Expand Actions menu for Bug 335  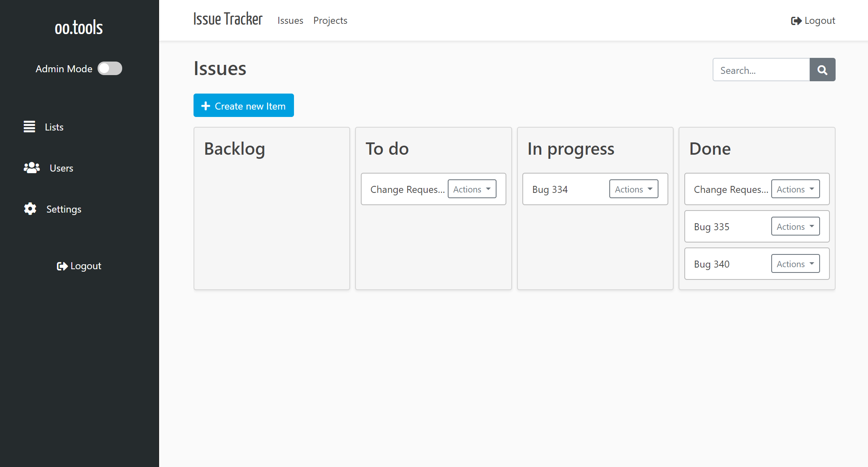pos(795,227)
